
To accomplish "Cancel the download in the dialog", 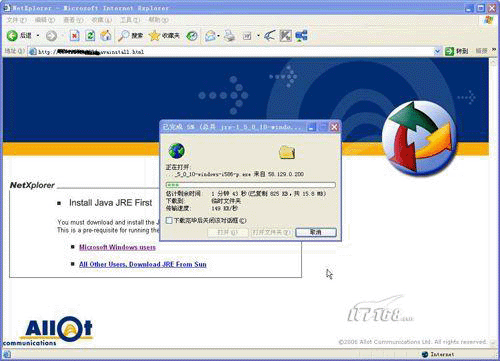I will click(x=316, y=232).
